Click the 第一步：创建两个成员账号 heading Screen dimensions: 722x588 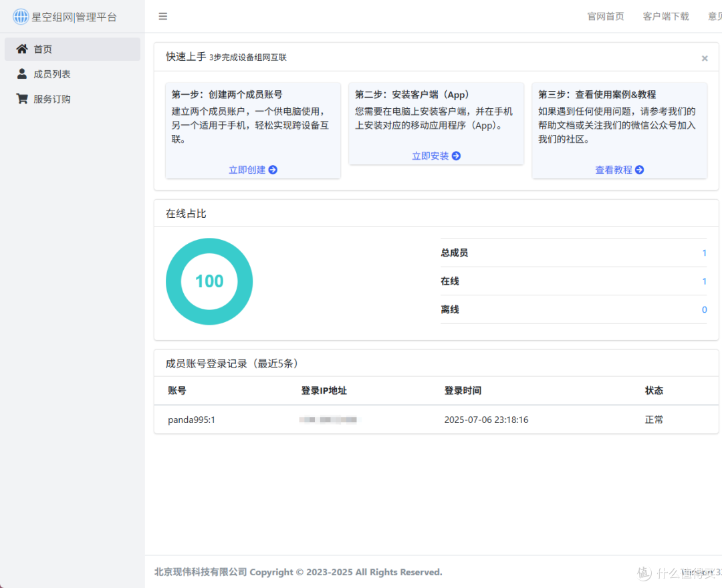[x=227, y=94]
